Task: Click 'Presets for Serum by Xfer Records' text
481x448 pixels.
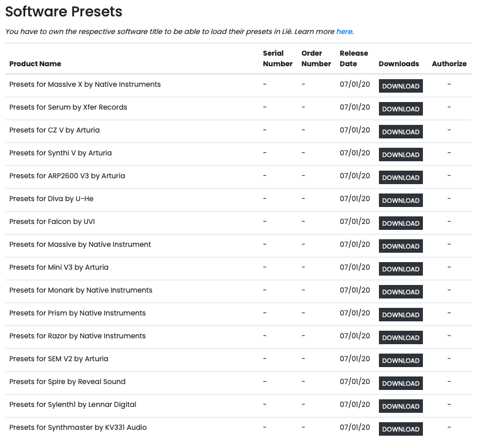Action: 68,107
